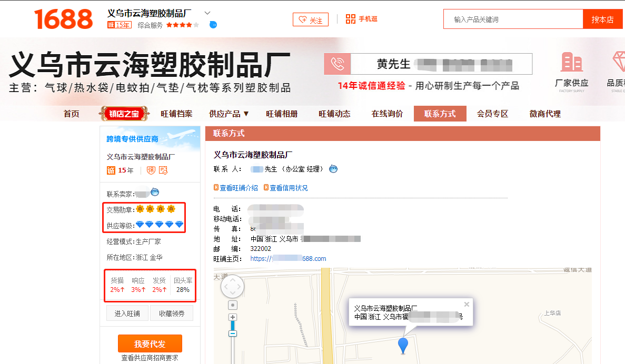Click the 综合服务 star rating

183,25
